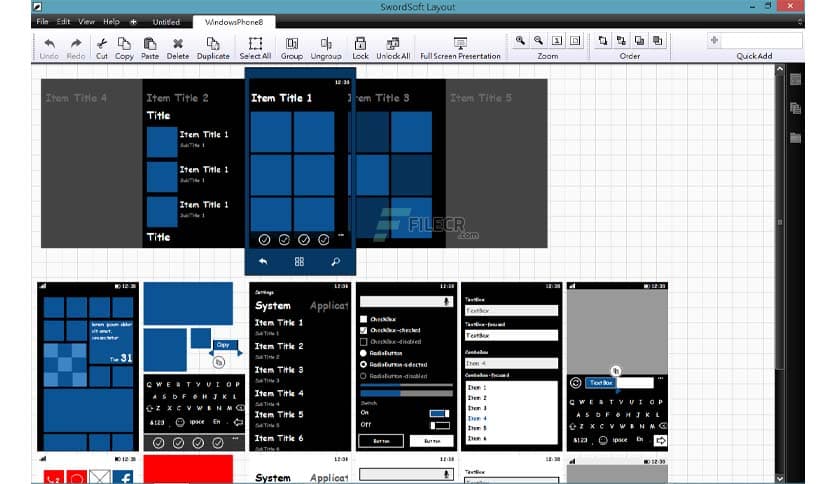Image resolution: width=836 pixels, height=484 pixels.
Task: Click the thin blue slider bar under RadioButton-disabled
Action: pyautogui.click(x=406, y=385)
